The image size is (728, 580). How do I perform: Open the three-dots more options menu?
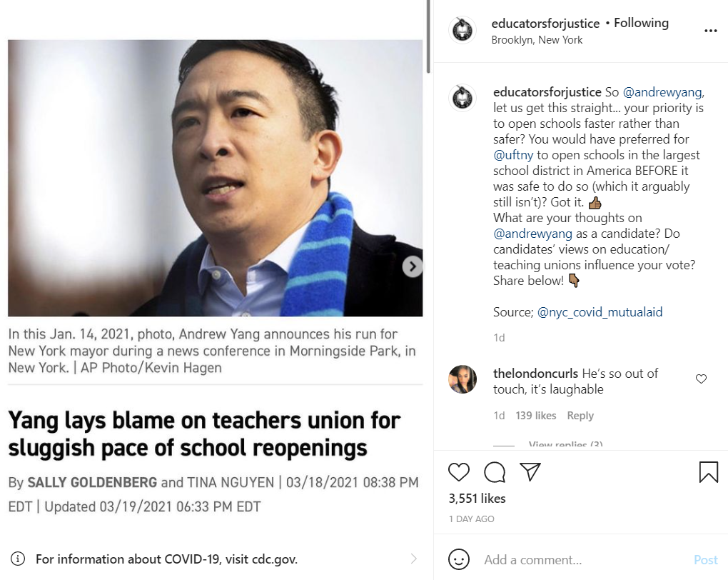(x=710, y=31)
